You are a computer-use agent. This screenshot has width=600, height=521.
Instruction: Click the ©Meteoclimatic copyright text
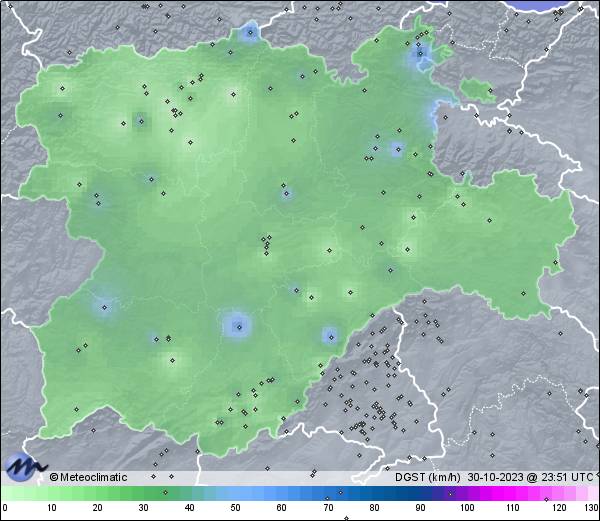point(88,477)
